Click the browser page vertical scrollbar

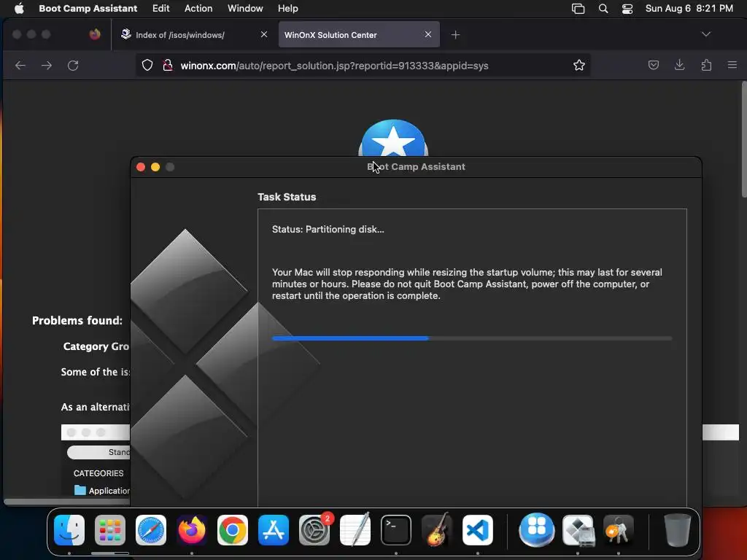pyautogui.click(x=743, y=139)
